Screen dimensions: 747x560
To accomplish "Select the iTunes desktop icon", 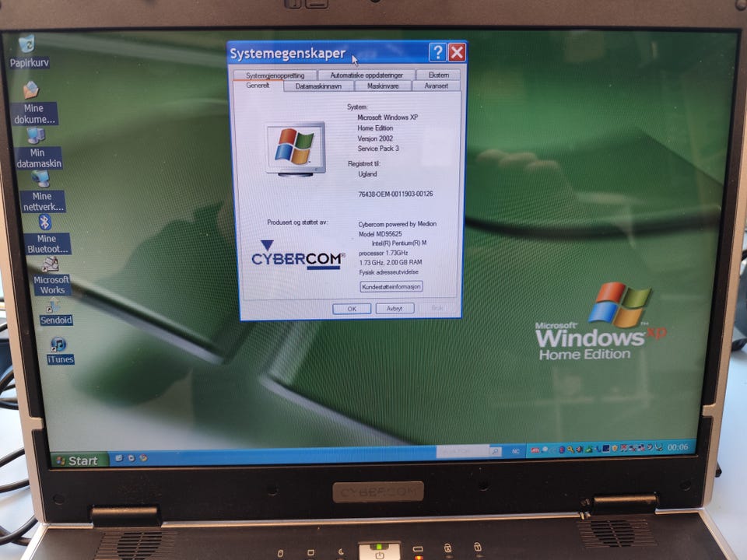I will pos(60,351).
